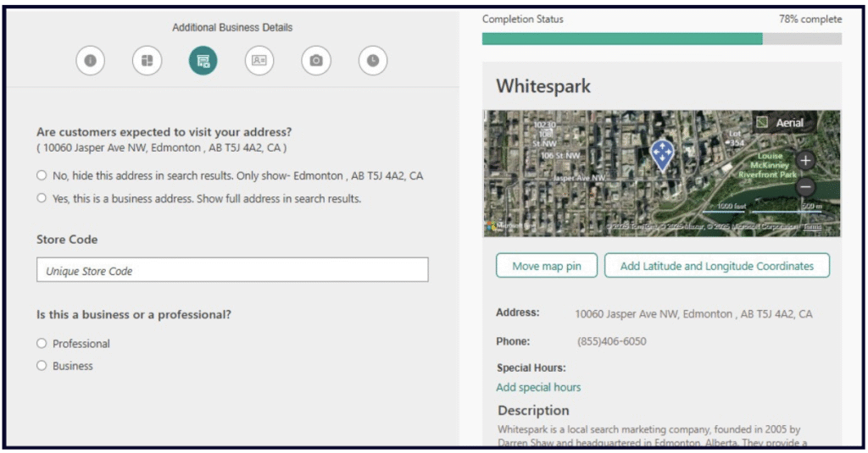Focus the Unique Store Code field
The width and height of the screenshot is (868, 453).
click(x=232, y=271)
